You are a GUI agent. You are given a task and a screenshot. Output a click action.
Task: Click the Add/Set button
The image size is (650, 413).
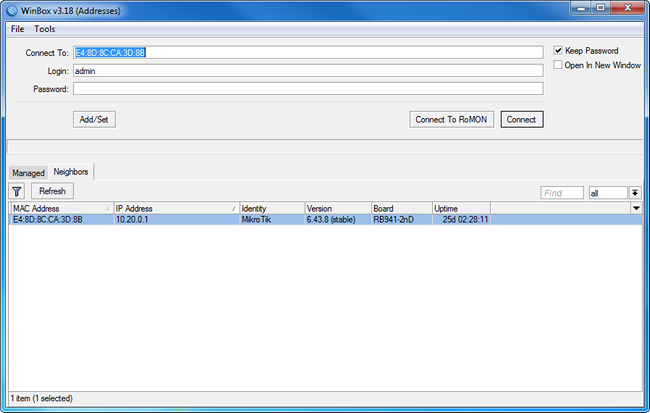[x=94, y=119]
